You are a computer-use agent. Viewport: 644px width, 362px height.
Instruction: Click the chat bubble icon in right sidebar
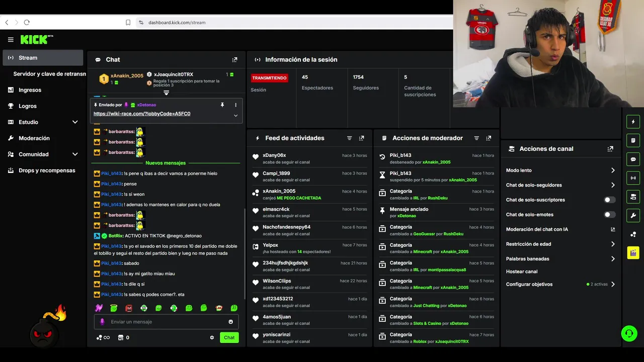click(x=633, y=159)
